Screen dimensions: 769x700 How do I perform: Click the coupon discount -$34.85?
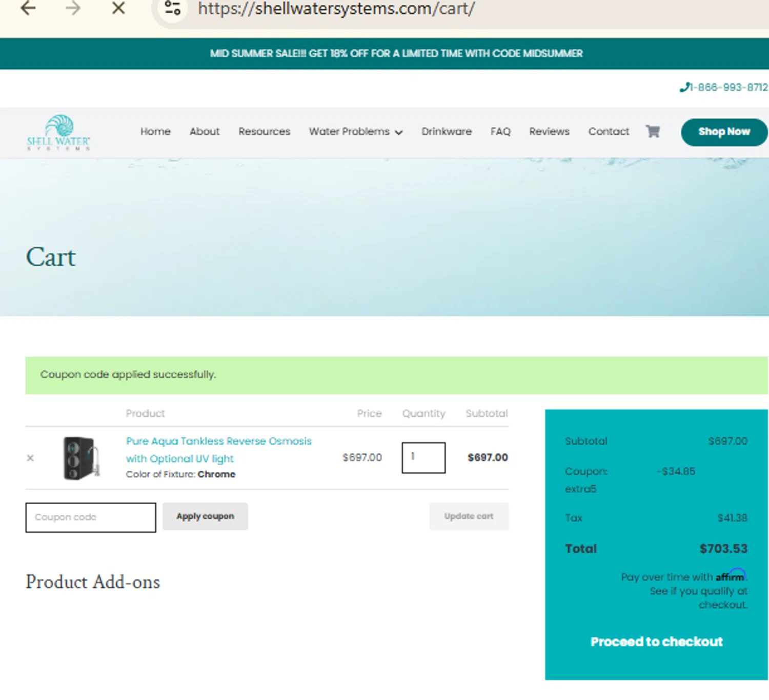(x=676, y=471)
